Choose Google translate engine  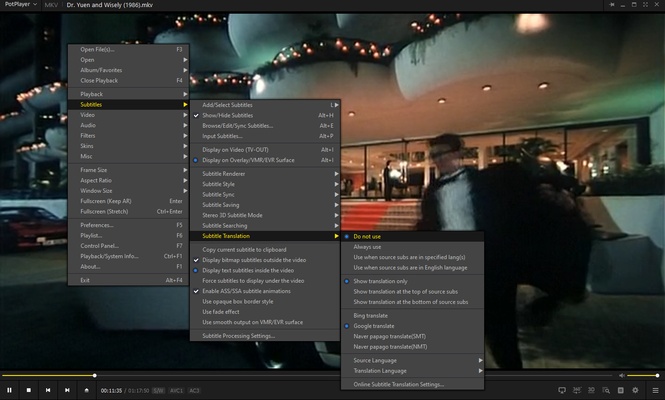point(412,326)
